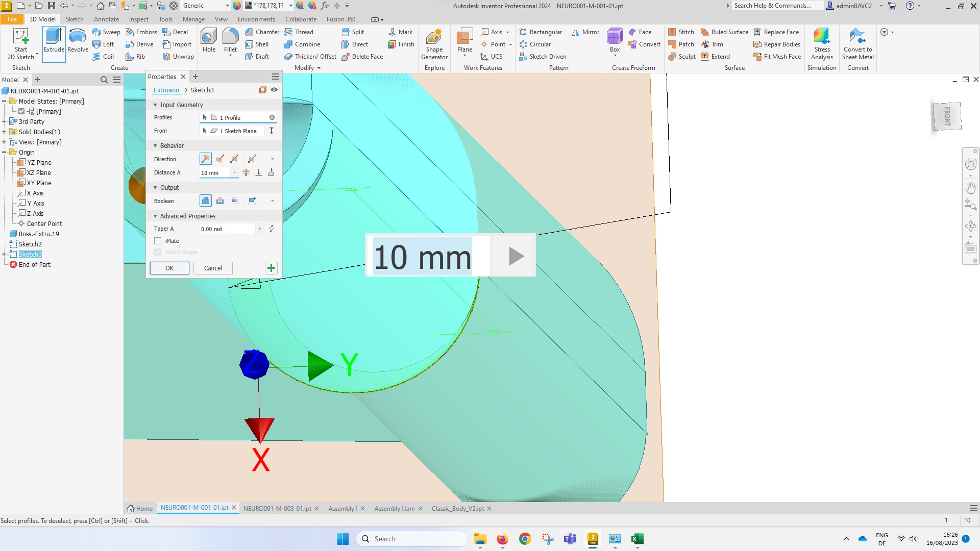Open the NEURO001-M-003-01.ipt document tab
980x551 pixels.
278,508
